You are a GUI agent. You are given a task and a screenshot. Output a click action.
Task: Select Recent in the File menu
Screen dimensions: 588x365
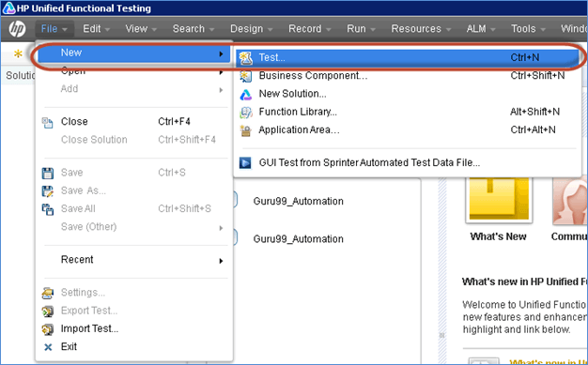pyautogui.click(x=134, y=260)
